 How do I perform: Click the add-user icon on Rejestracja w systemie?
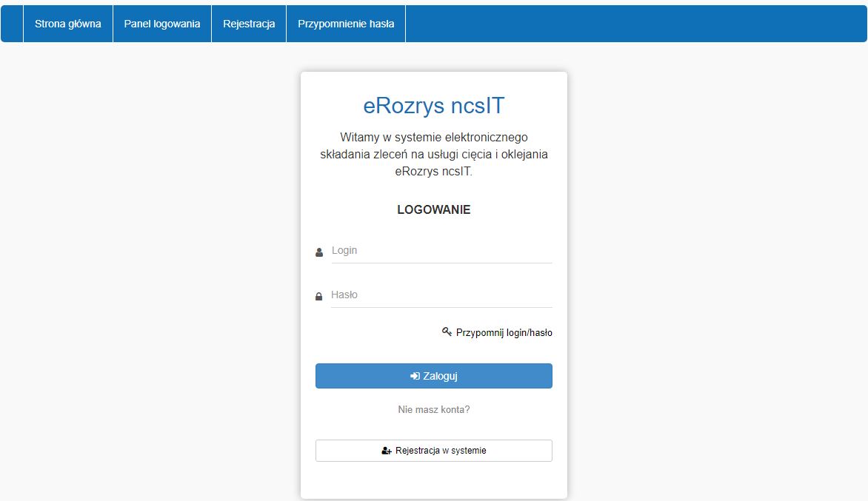pos(386,451)
